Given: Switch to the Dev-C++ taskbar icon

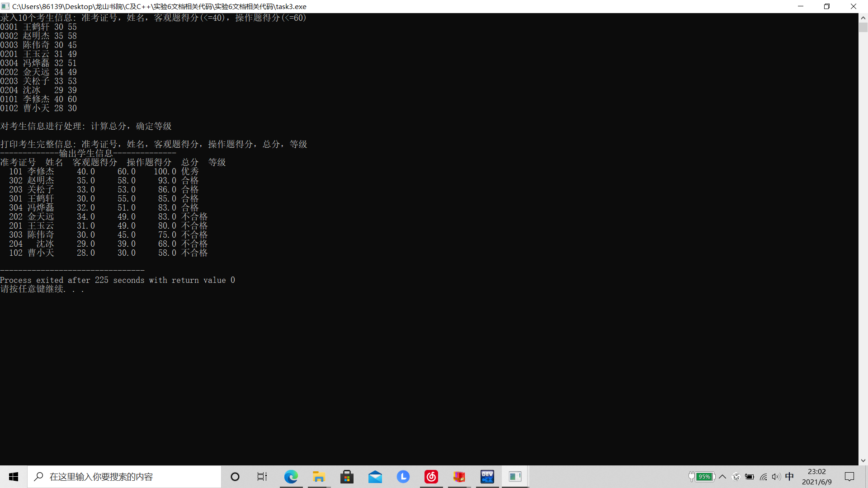Looking at the screenshot, I should [487, 477].
